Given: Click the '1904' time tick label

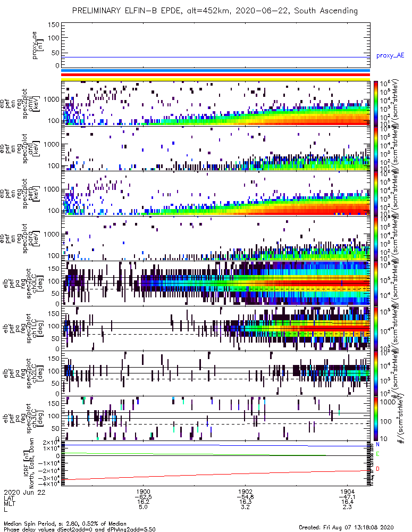Looking at the screenshot, I should pos(347,492).
